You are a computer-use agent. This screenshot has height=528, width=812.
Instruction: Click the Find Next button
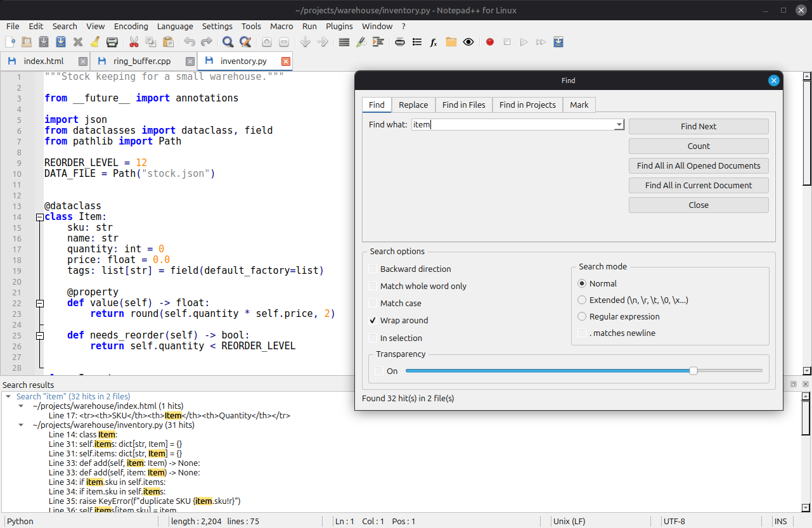tap(699, 126)
